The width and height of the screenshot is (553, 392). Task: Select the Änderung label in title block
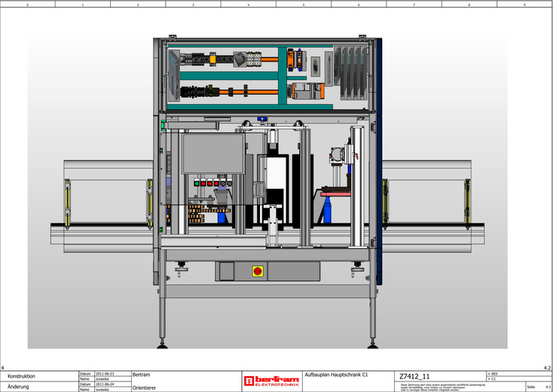tap(18, 387)
